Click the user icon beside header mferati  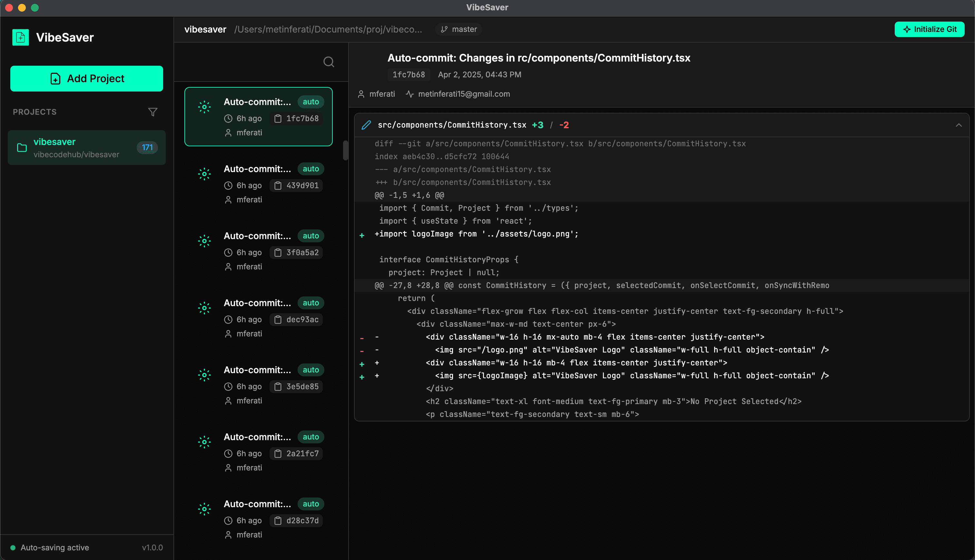(361, 94)
